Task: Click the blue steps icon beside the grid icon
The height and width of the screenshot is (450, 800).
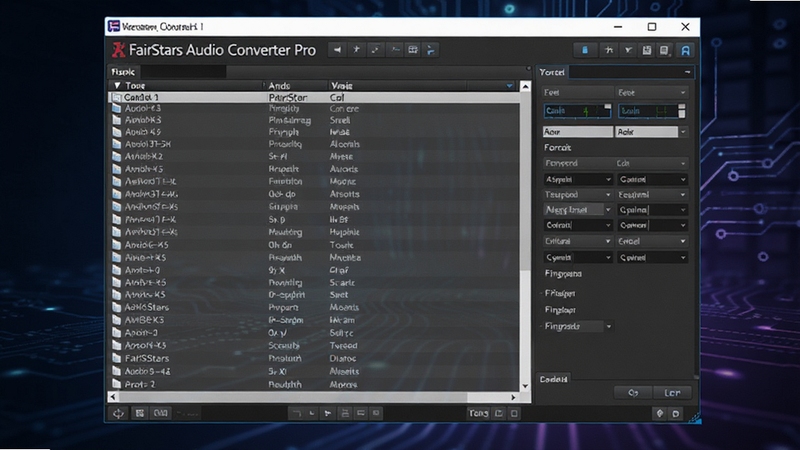Action: pos(431,50)
